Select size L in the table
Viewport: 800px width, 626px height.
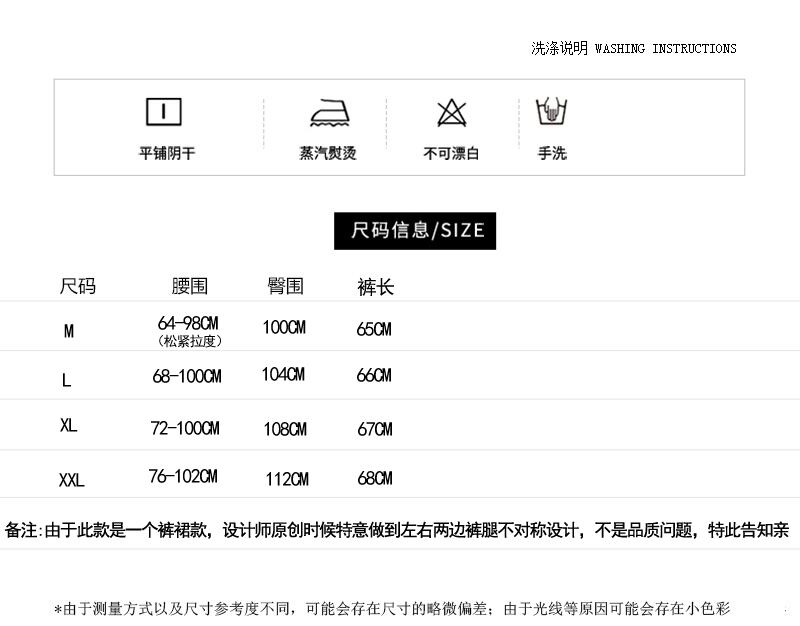66,380
